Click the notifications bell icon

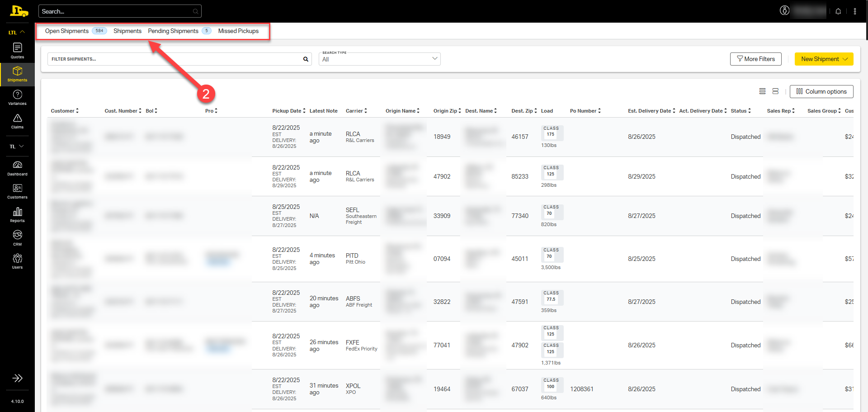(x=838, y=11)
